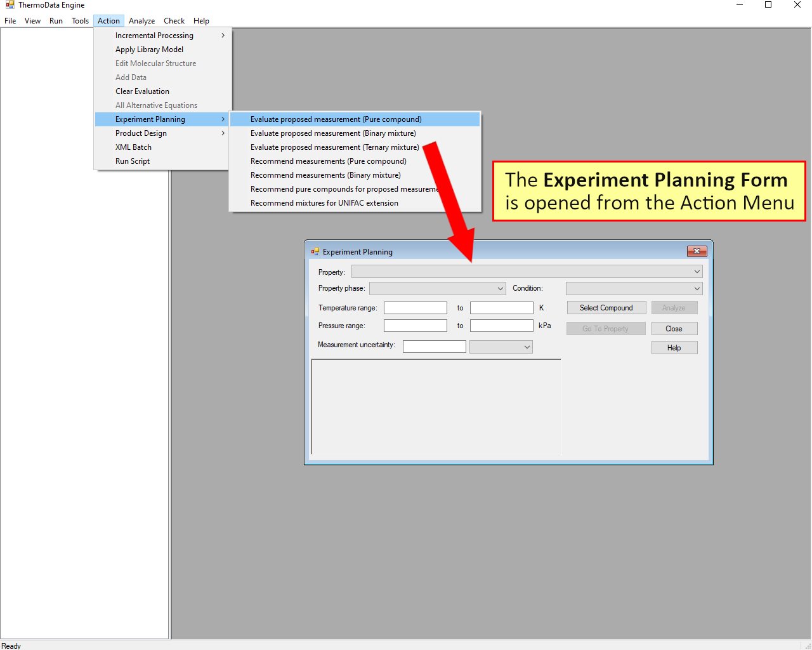Click the ThermoData Engine title bar icon
The height and width of the screenshot is (650, 812).
coord(10,5)
